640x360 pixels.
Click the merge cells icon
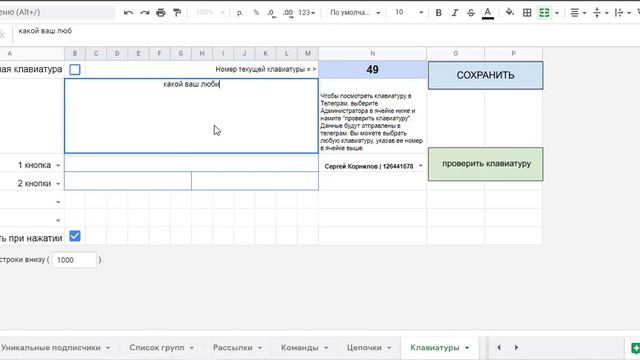coord(544,13)
